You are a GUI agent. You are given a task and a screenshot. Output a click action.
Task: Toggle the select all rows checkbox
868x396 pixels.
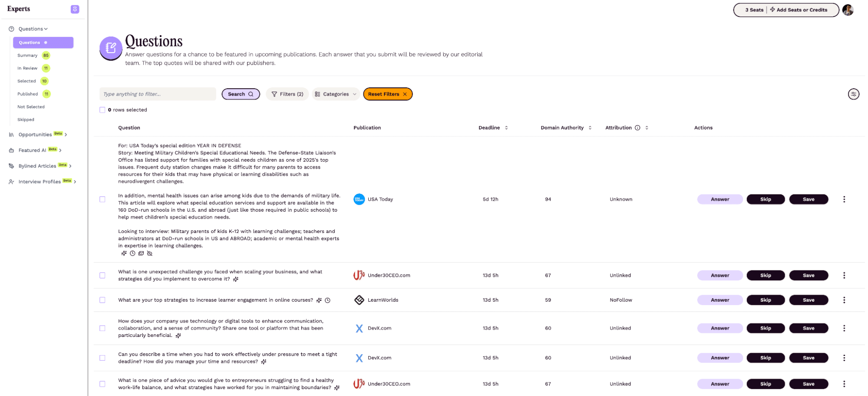tap(102, 110)
